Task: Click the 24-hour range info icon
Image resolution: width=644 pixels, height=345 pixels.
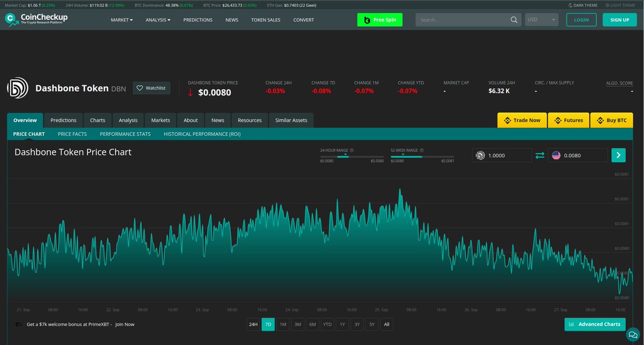Action: [x=351, y=151]
